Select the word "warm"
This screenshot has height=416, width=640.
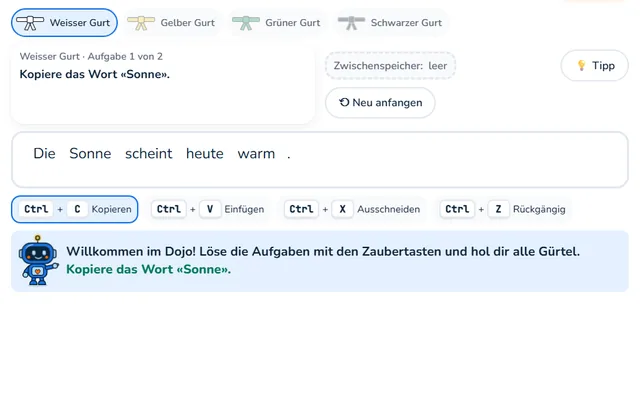point(256,153)
